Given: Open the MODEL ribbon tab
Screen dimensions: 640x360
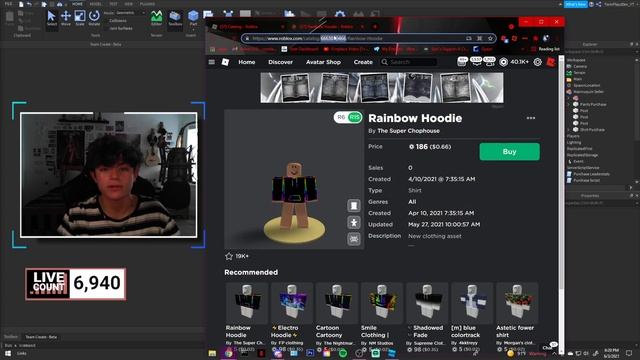Looking at the screenshot, I should point(96,4).
